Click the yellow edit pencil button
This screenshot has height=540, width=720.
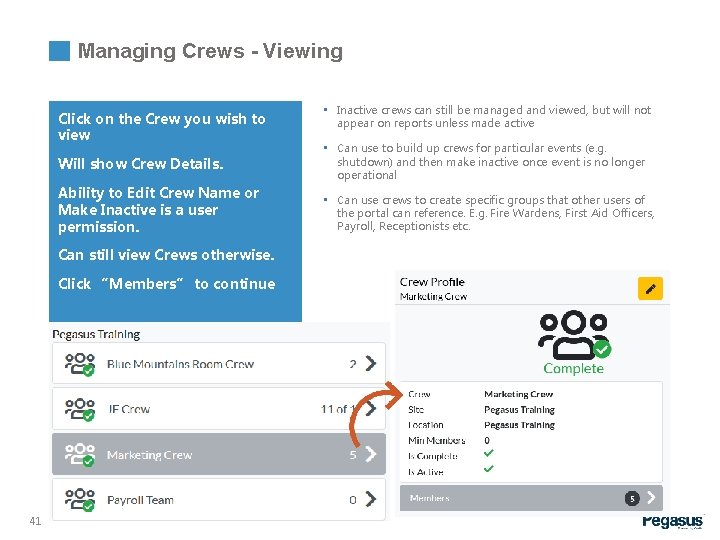(650, 289)
